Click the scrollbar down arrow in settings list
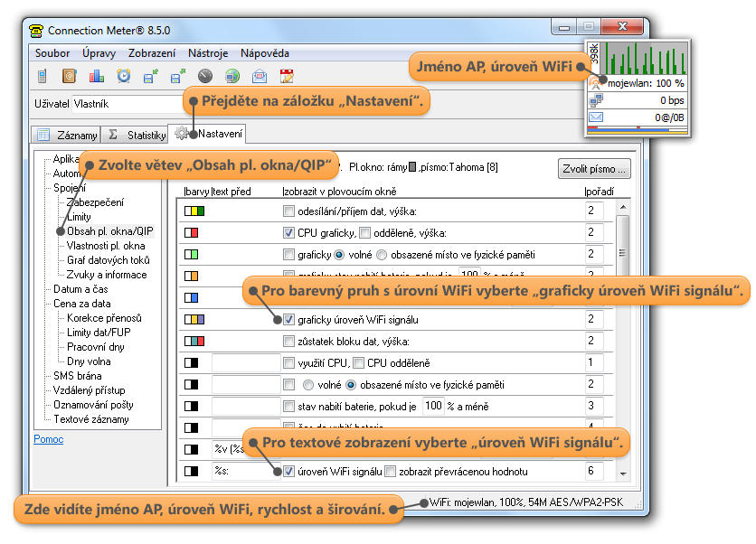This screenshot has height=544, width=756. coord(623,474)
